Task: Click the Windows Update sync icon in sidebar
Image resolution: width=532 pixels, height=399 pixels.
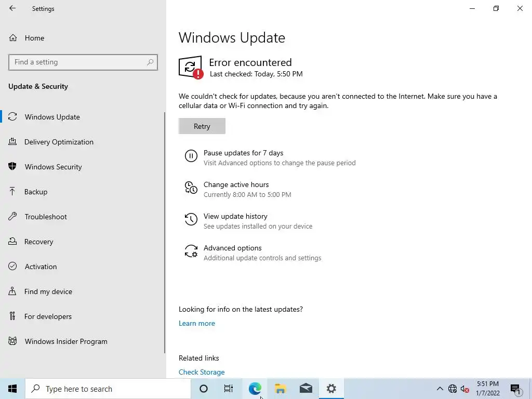Action: click(12, 117)
